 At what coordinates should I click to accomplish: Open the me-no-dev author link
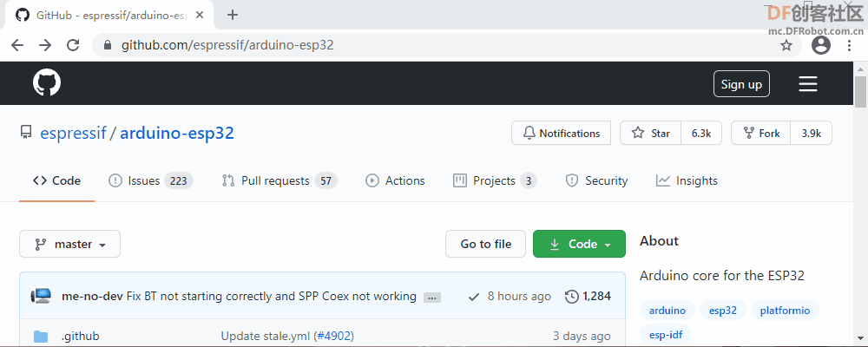pos(93,296)
